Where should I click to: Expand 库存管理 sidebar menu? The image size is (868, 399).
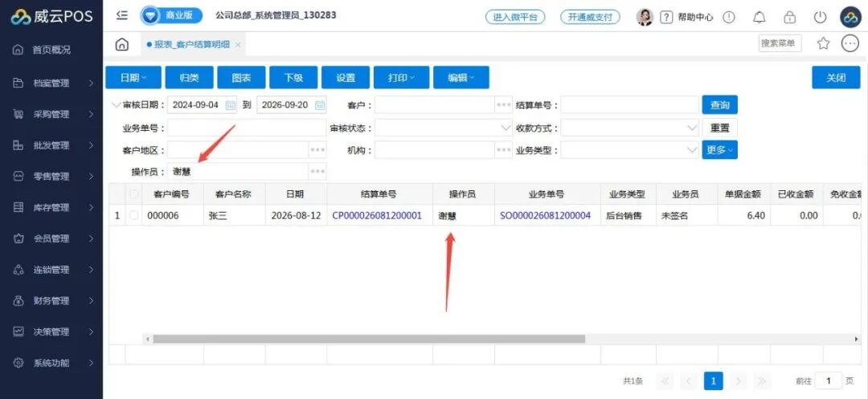click(51, 208)
